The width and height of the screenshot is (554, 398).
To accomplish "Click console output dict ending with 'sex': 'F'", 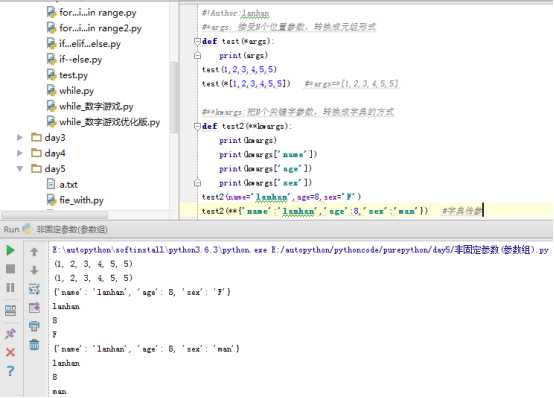I will (142, 292).
